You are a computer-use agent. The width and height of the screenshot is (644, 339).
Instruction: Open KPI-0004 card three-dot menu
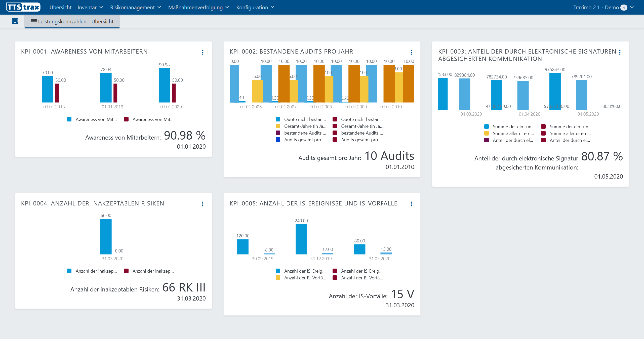coord(203,204)
